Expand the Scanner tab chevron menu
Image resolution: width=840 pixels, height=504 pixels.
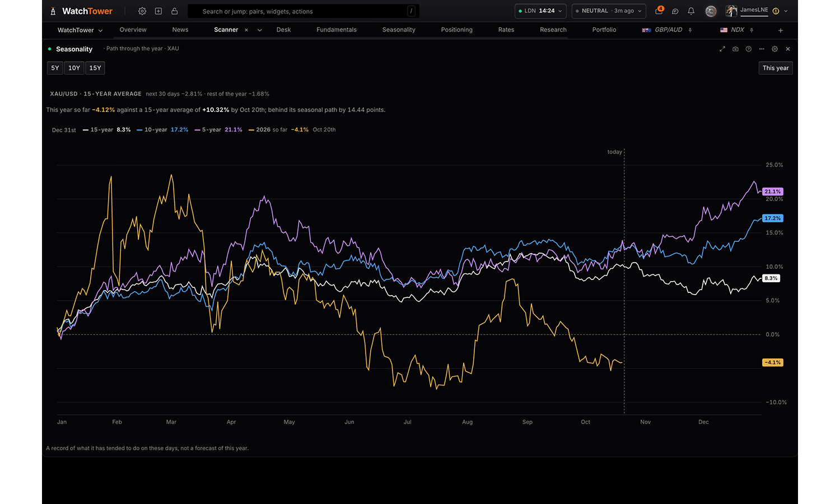[260, 30]
